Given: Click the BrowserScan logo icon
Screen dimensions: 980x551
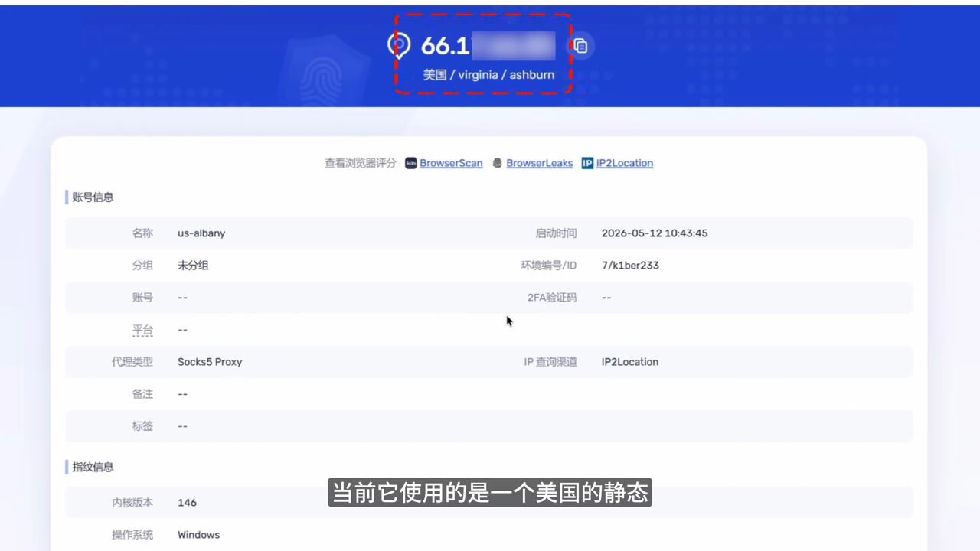Looking at the screenshot, I should coord(410,163).
